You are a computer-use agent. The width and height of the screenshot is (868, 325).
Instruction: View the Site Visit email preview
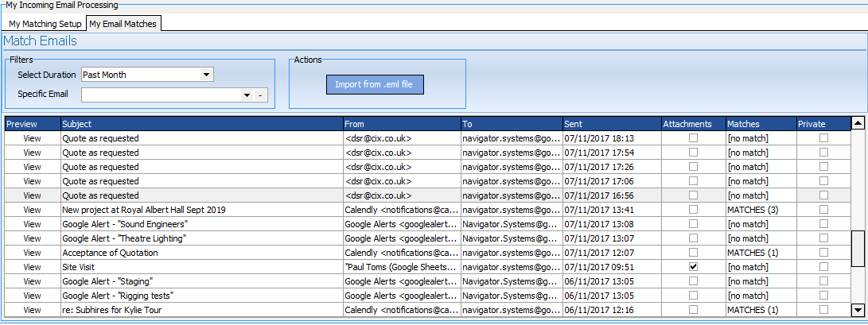(32, 267)
